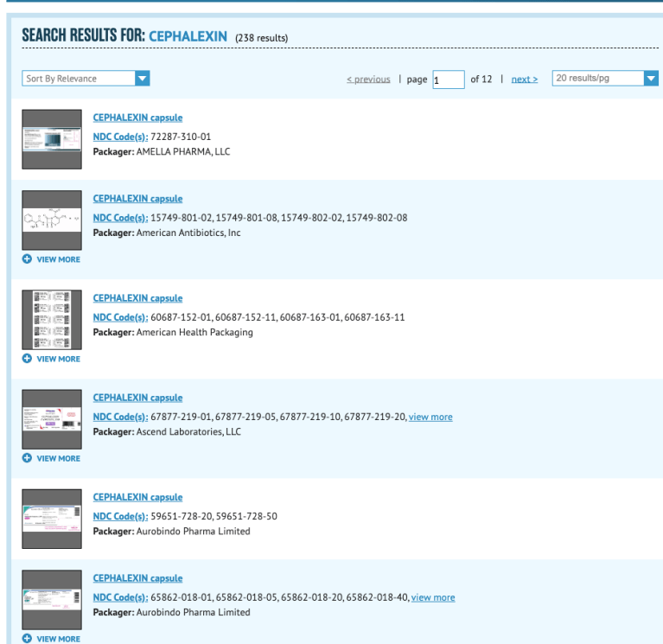663x644 pixels.
Task: Open American Antibiotics Cephalexin capsule title link
Action: coord(137,199)
